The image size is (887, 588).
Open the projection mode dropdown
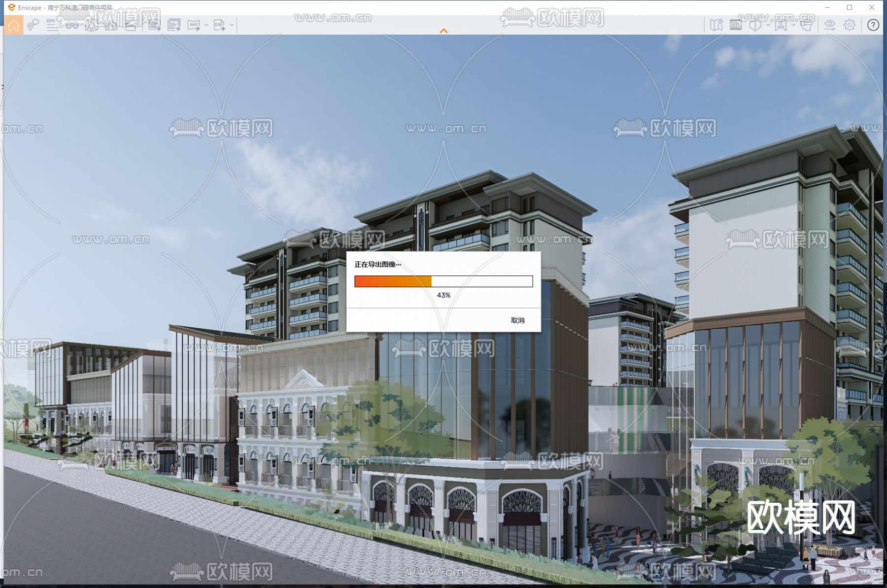pyautogui.click(x=767, y=26)
